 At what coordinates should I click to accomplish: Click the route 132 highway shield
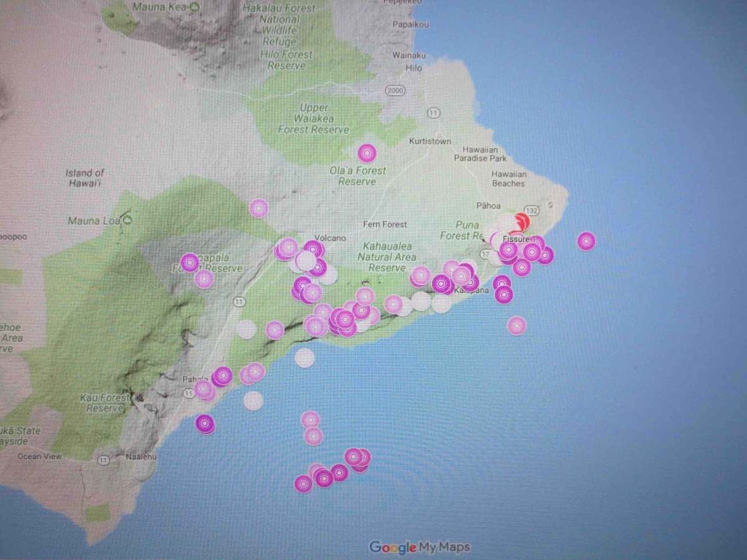click(x=531, y=211)
